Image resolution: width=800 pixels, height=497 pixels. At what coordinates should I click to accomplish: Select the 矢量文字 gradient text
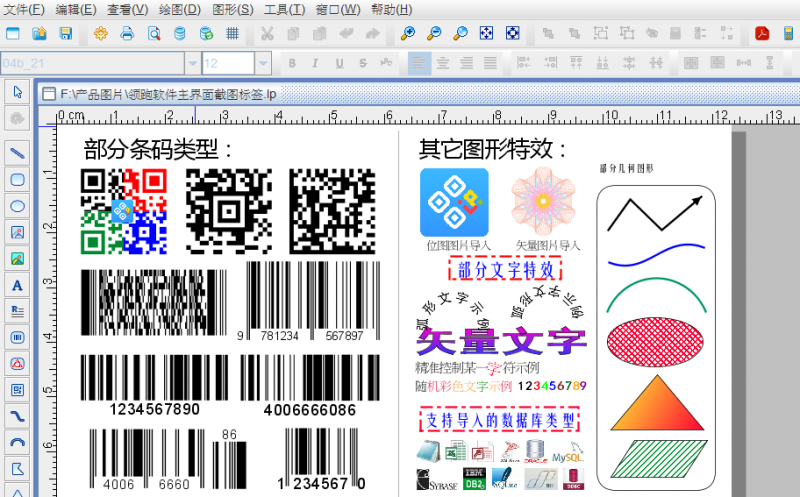point(502,341)
